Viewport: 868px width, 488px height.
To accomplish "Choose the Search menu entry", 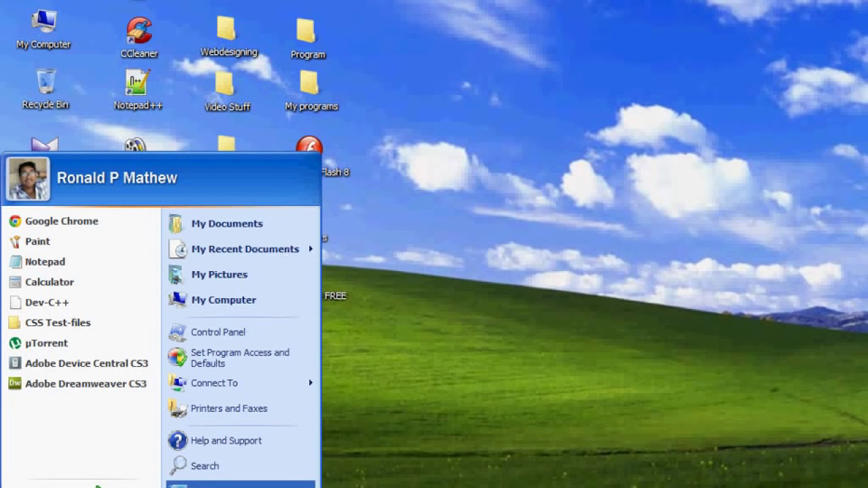I will [x=241, y=466].
